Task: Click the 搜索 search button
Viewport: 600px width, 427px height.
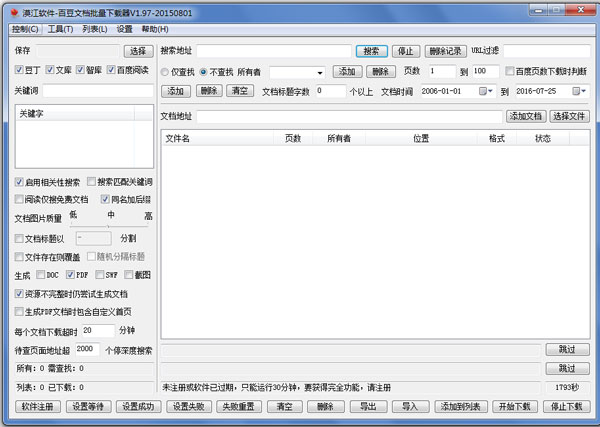Action: 370,50
